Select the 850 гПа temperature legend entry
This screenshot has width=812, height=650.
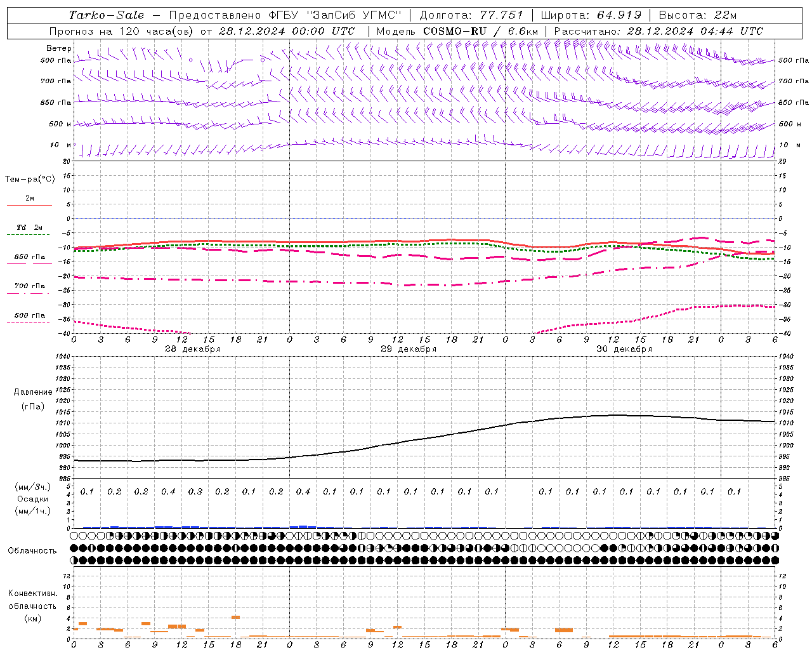pos(30,257)
